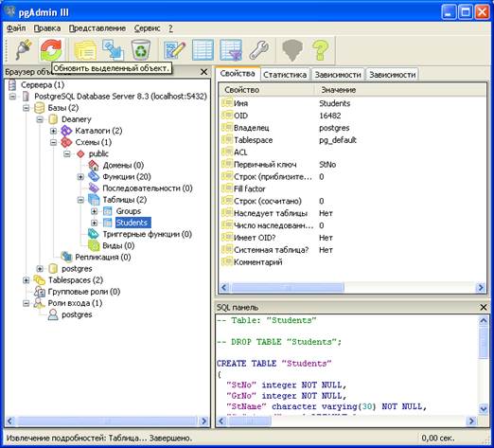Collapse the Таблицы (2) tree node
This screenshot has width=494, height=448.
click(x=80, y=200)
